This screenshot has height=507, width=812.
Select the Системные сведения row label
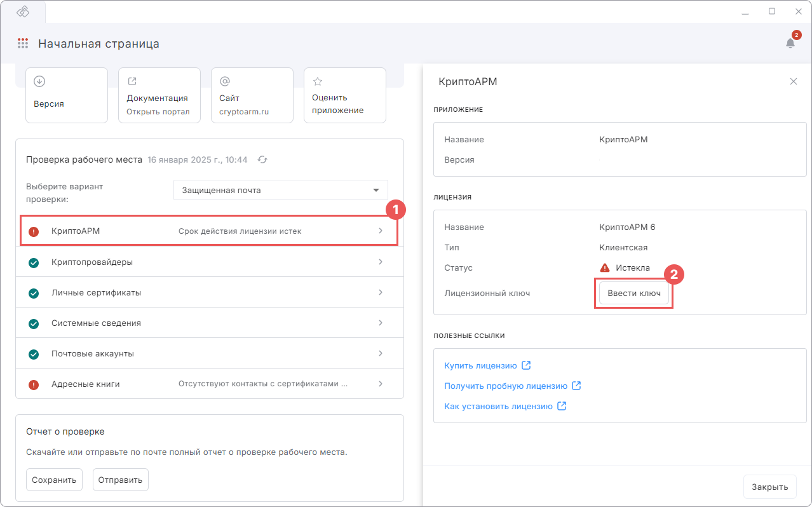(x=96, y=323)
